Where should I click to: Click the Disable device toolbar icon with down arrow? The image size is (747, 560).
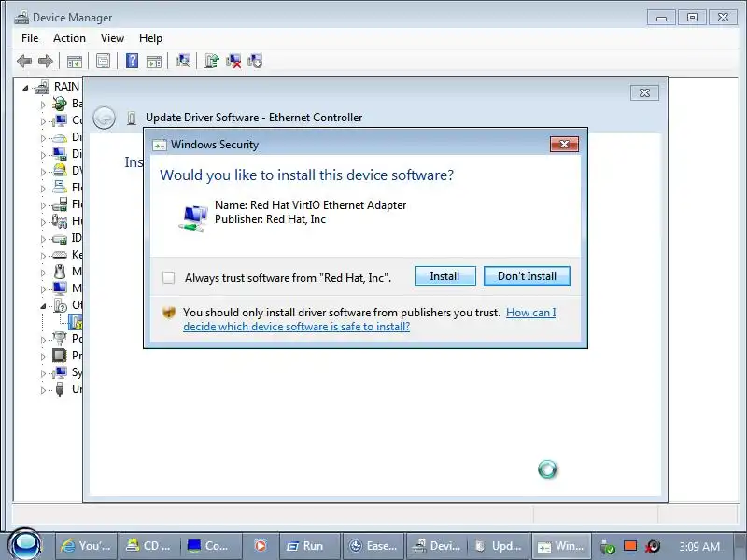(255, 61)
